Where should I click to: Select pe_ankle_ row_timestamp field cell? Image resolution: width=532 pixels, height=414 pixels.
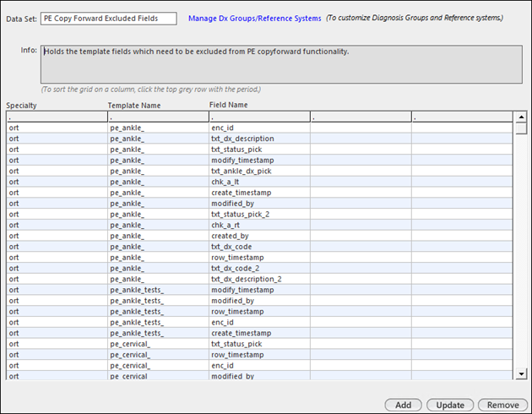259,257
